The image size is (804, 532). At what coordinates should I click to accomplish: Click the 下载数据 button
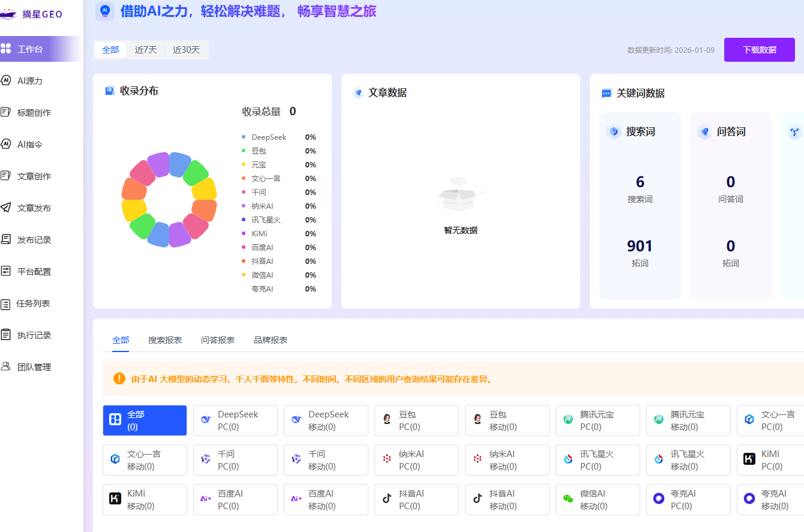click(759, 50)
